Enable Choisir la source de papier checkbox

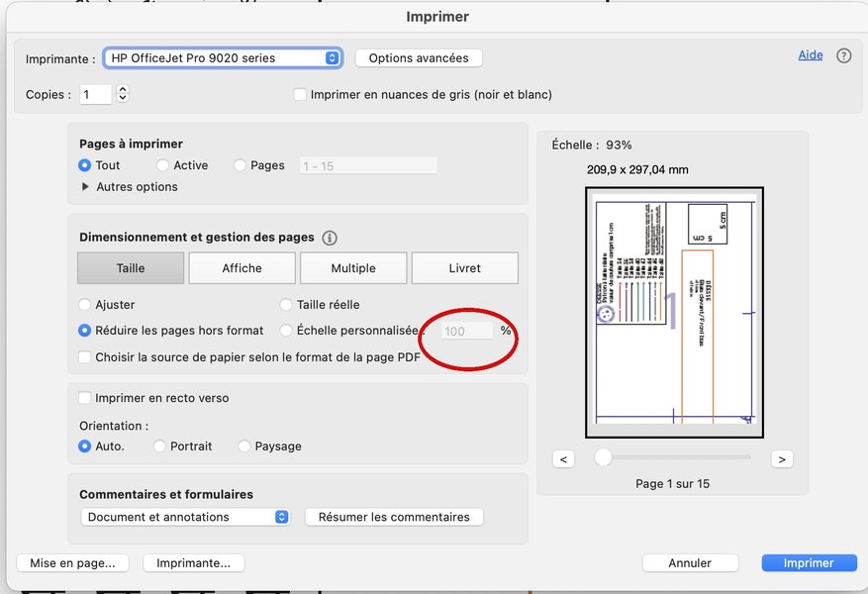point(85,357)
